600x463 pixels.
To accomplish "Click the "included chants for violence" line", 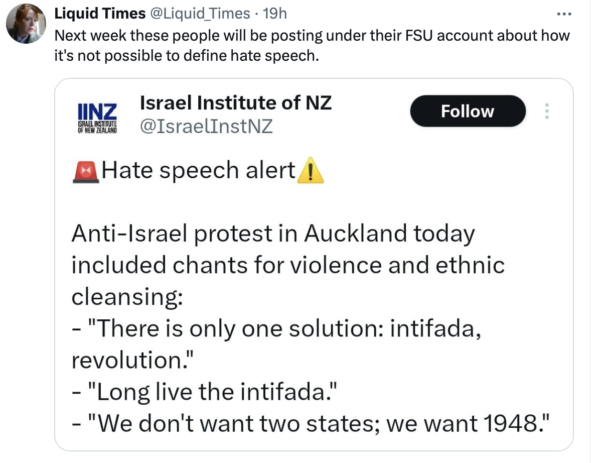I will (x=288, y=266).
